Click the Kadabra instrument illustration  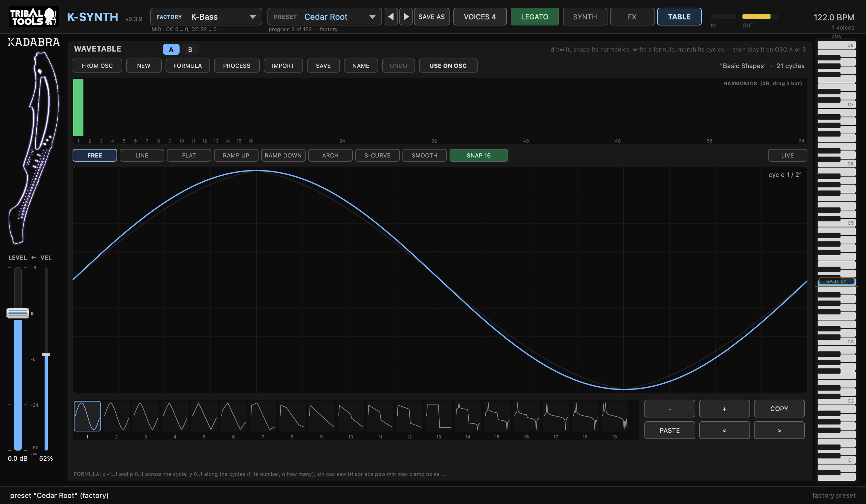(x=34, y=148)
